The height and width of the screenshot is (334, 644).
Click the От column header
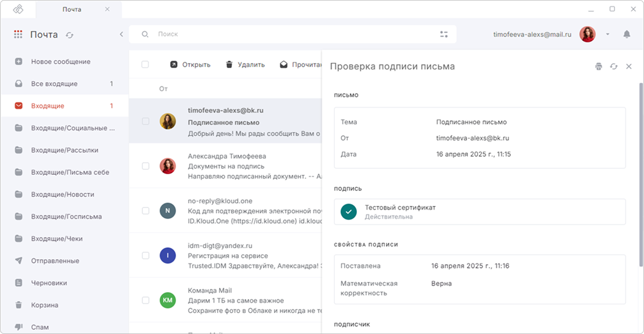(163, 88)
